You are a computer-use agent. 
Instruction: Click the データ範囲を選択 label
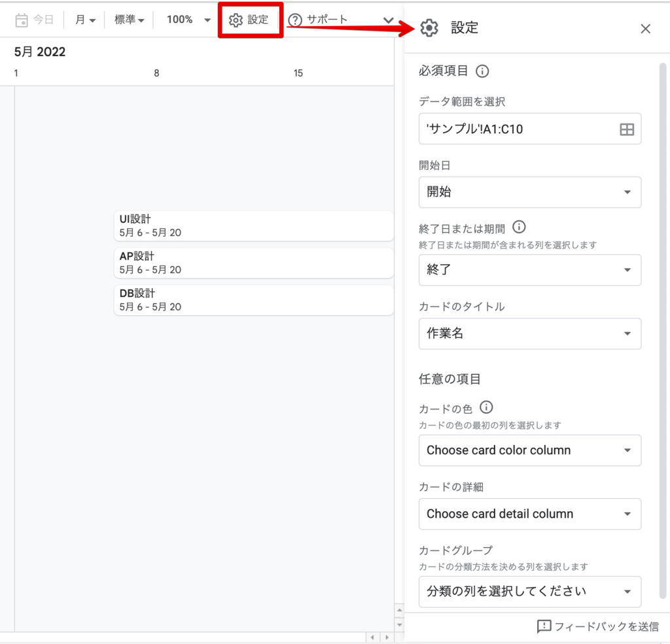[x=462, y=101]
